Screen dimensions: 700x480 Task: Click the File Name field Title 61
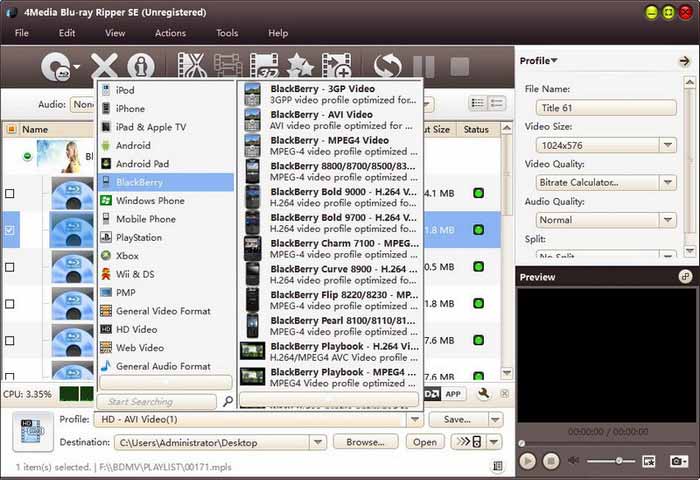(606, 108)
